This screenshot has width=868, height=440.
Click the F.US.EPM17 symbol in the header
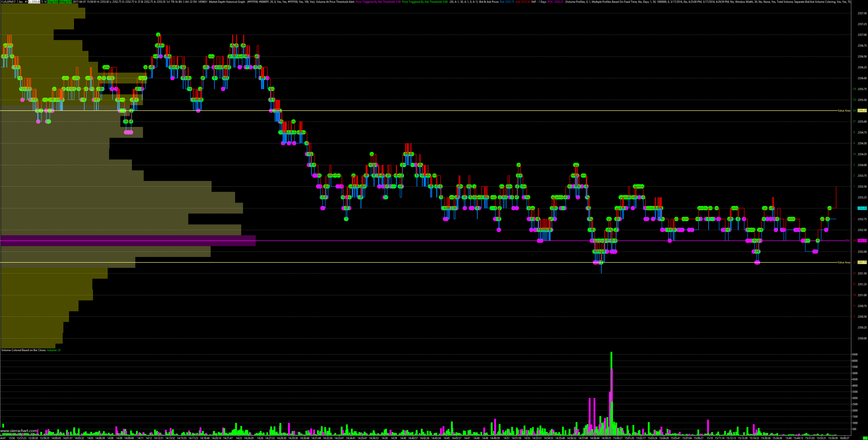tap(8, 2)
